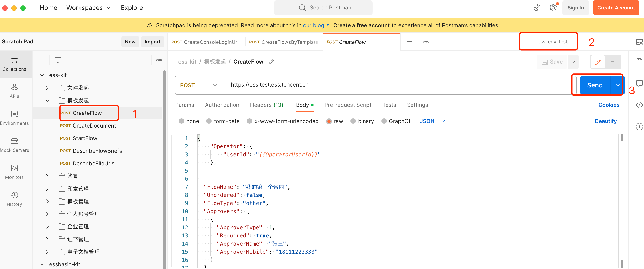
Task: Switch to the Authorization tab
Action: click(x=222, y=105)
